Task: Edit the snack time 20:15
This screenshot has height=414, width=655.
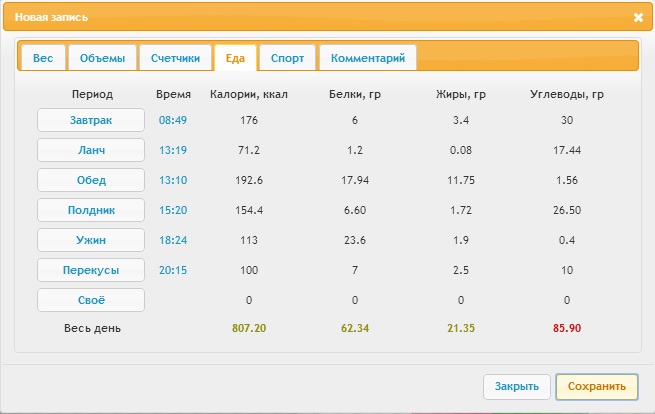Action: 173,270
